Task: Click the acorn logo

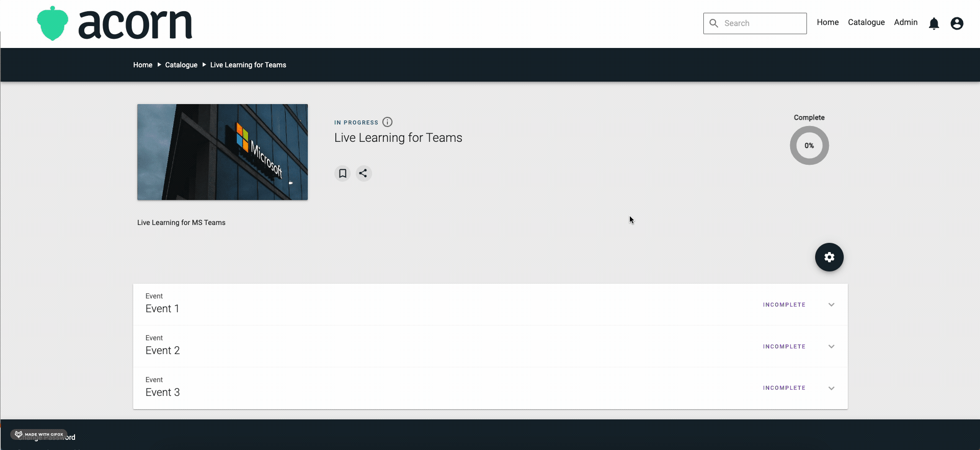Action: 114,23
